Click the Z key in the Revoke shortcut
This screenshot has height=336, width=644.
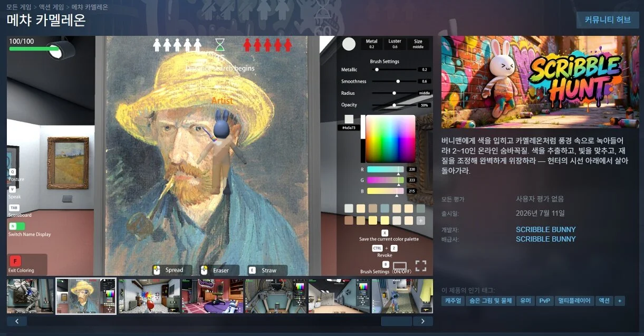(394, 248)
